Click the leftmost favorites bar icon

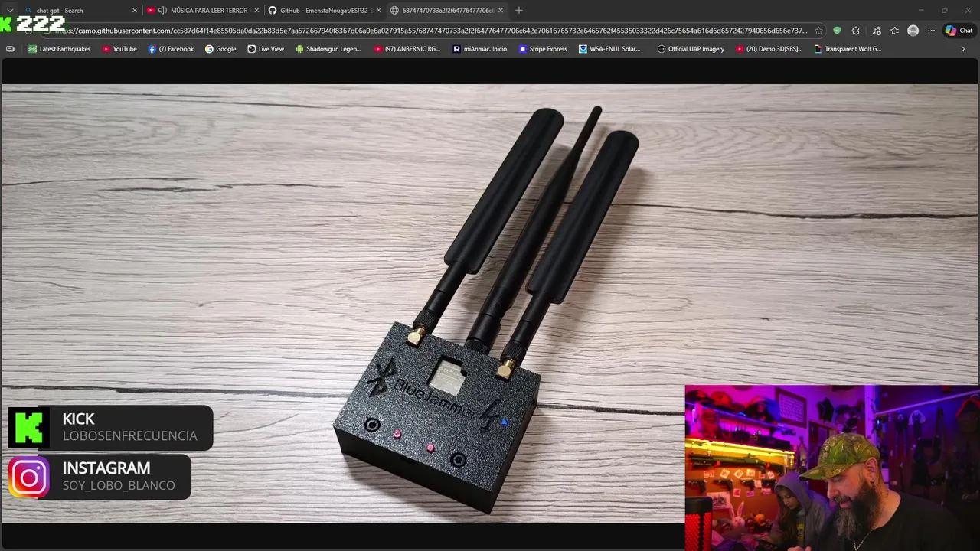10,49
